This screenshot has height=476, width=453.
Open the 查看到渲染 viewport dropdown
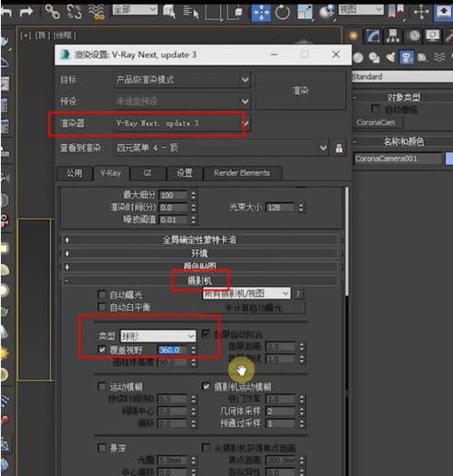(221, 148)
